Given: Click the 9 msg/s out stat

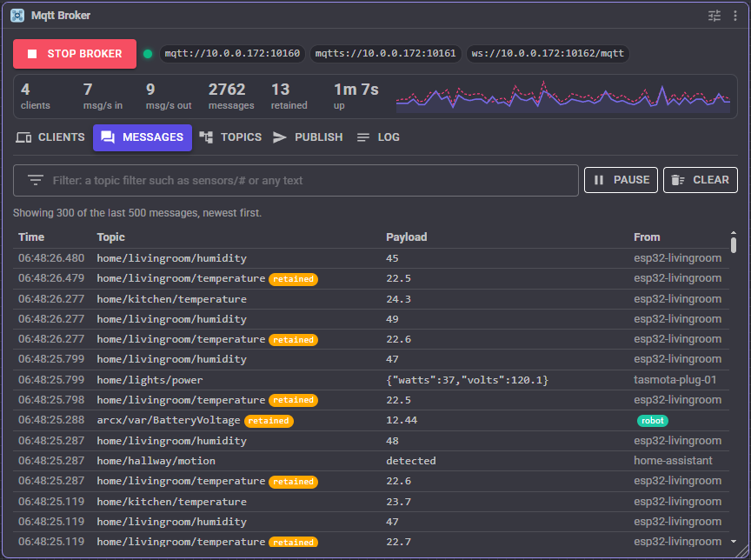Looking at the screenshot, I should point(169,97).
